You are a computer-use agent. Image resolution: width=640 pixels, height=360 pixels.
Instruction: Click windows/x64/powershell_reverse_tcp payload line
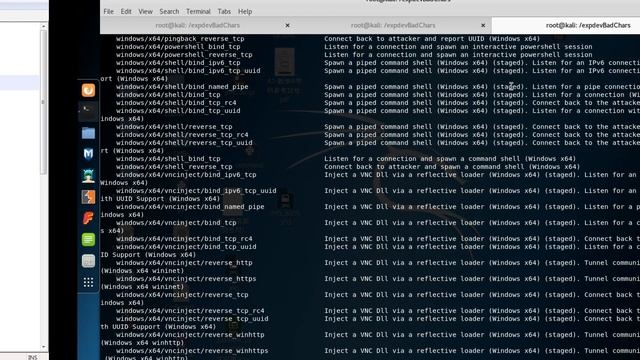[x=184, y=55]
